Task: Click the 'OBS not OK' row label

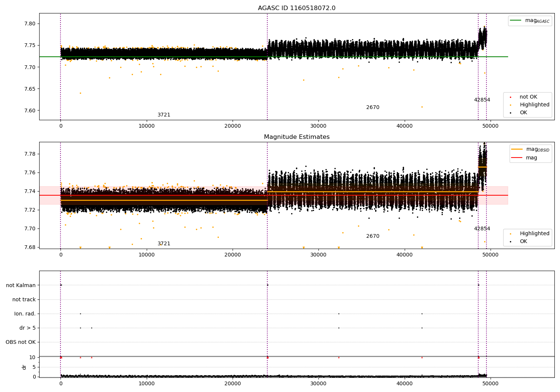Action: [x=21, y=342]
